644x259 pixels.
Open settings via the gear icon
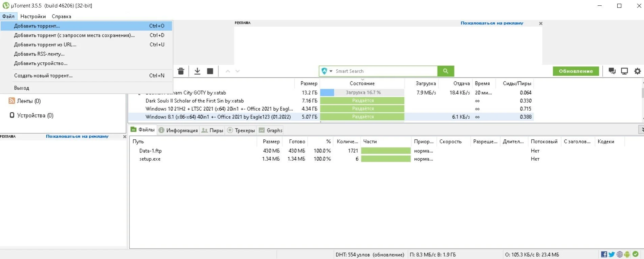pos(638,71)
